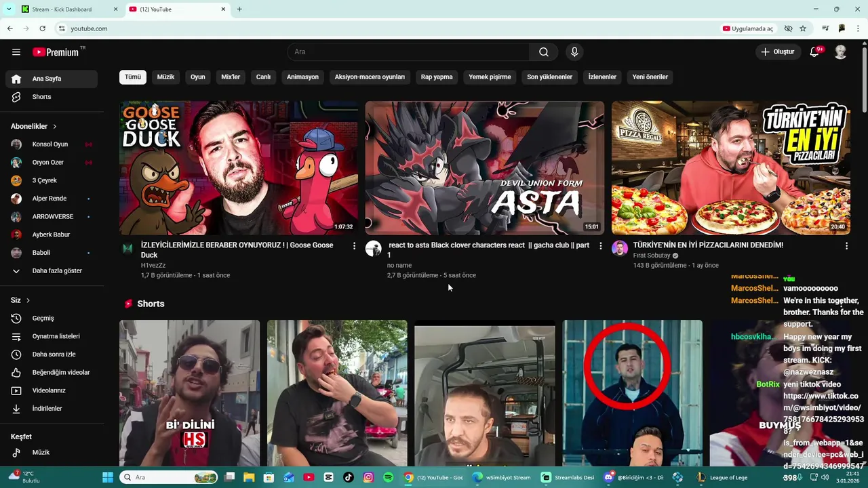Open Chrome three-dot menu
Viewport: 868px width, 488px height.
(x=859, y=28)
